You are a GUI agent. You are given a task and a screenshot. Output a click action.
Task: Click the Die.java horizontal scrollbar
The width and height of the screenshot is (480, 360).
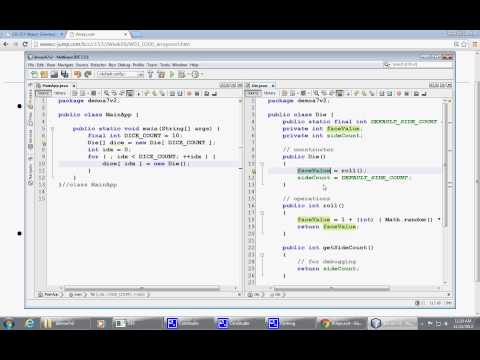[332, 288]
